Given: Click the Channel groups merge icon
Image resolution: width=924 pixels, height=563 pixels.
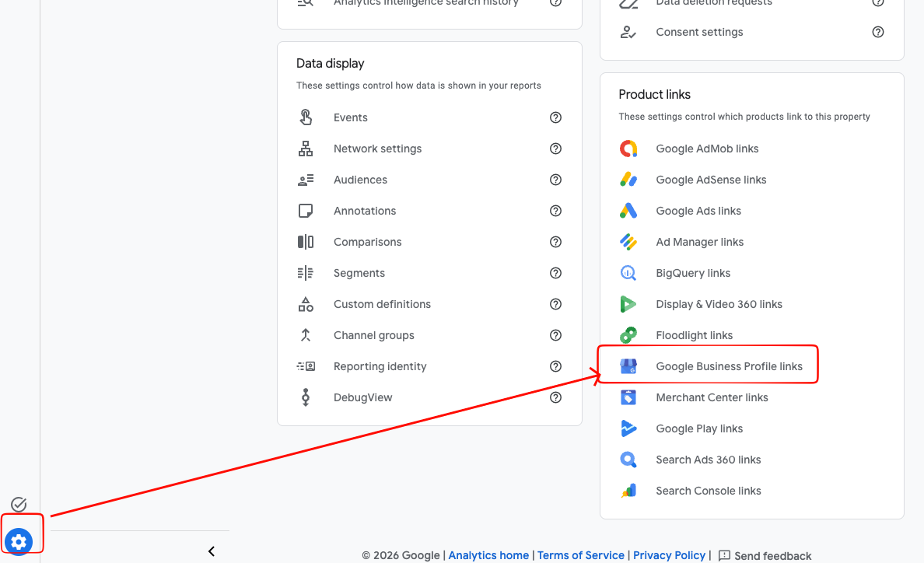Looking at the screenshot, I should 305,335.
